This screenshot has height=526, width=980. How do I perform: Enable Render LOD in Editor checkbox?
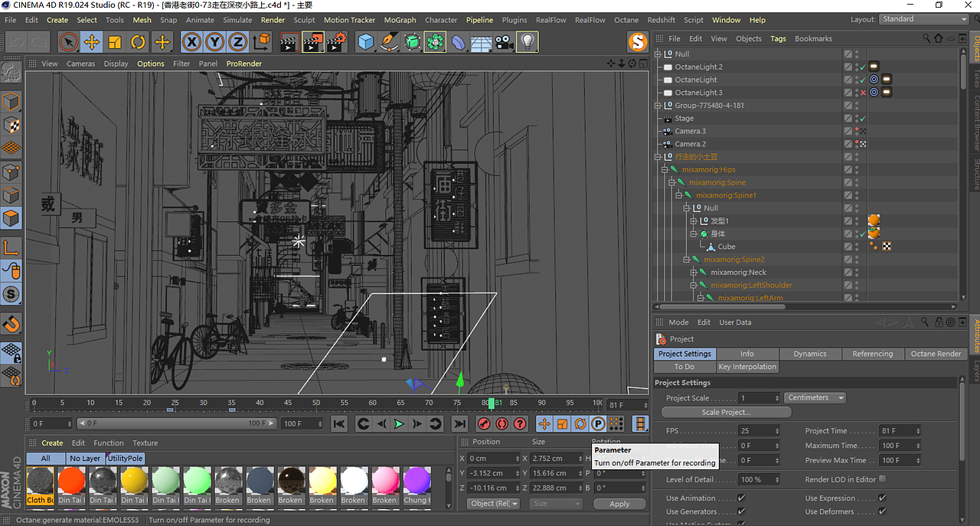883,479
